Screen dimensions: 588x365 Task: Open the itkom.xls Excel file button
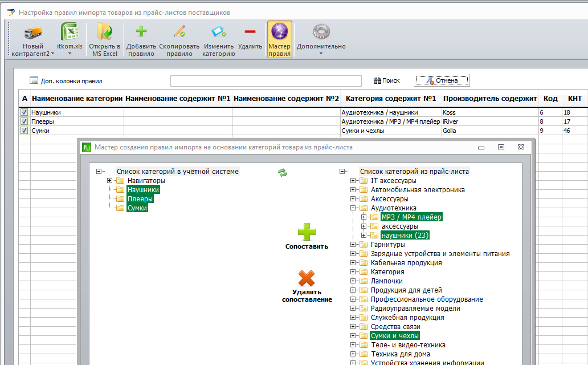point(70,39)
